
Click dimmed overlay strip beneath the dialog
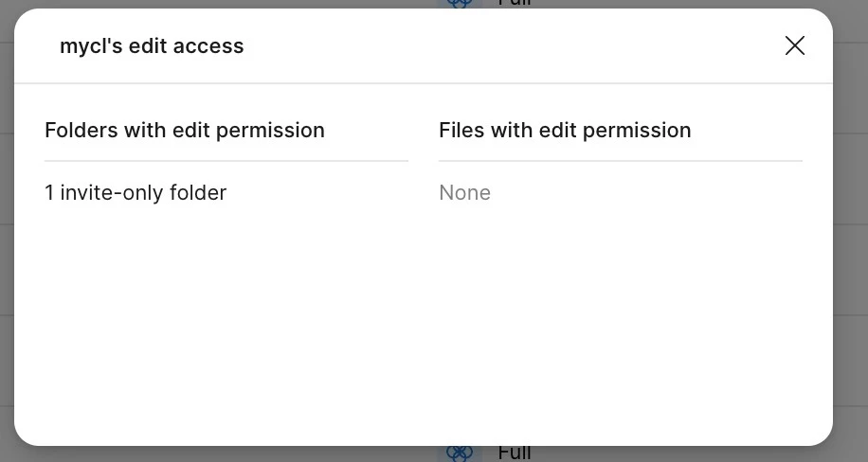coord(222,454)
